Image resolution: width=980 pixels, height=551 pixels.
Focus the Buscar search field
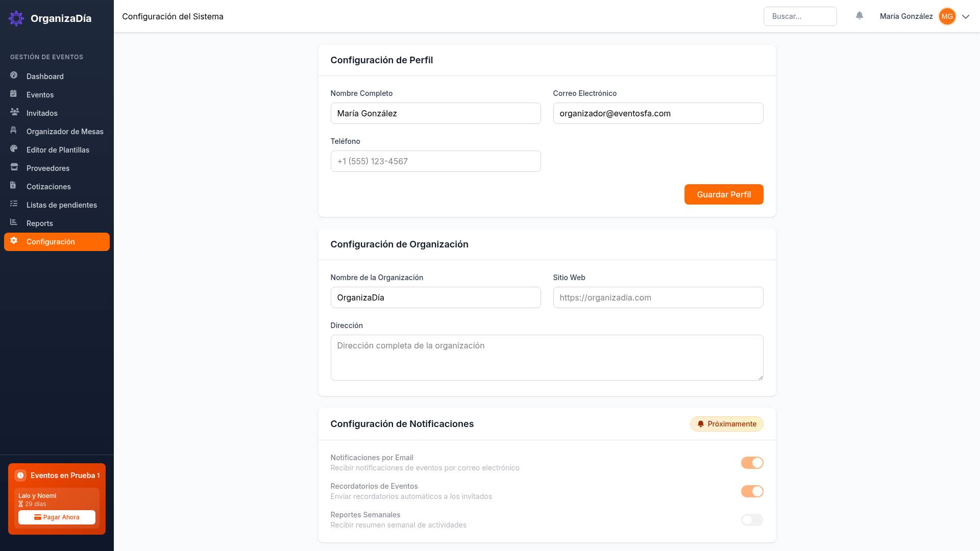point(800,16)
